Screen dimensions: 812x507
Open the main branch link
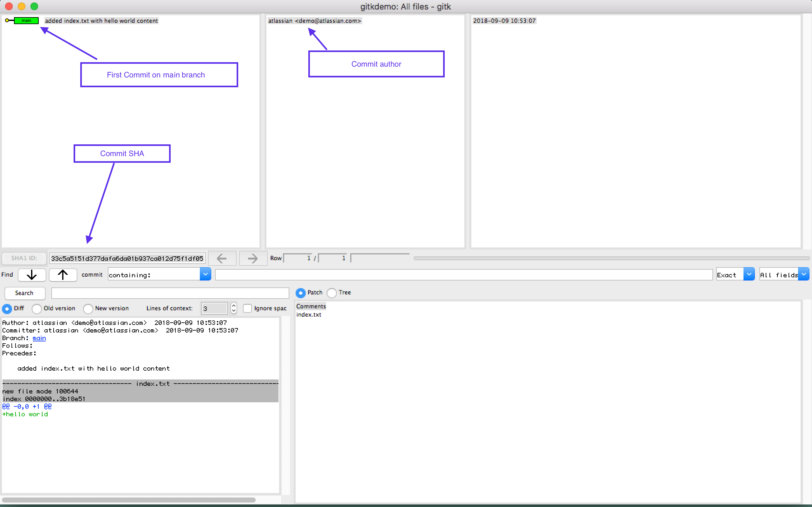point(39,338)
